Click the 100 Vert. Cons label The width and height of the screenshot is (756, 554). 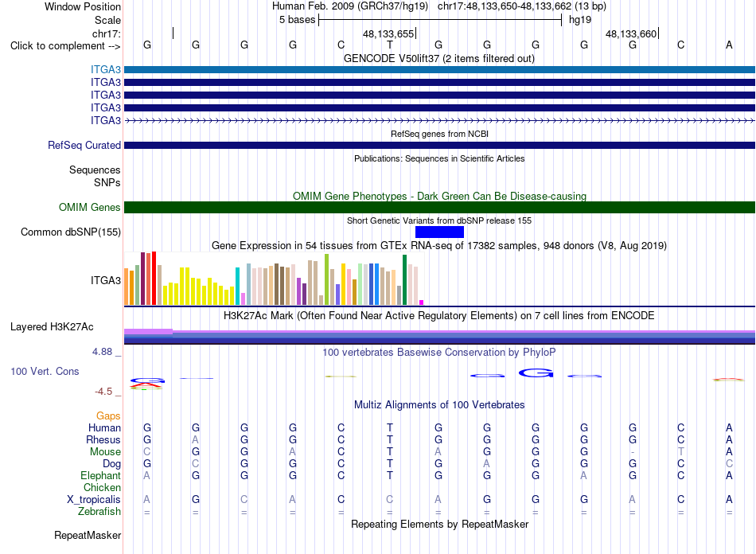tap(45, 371)
